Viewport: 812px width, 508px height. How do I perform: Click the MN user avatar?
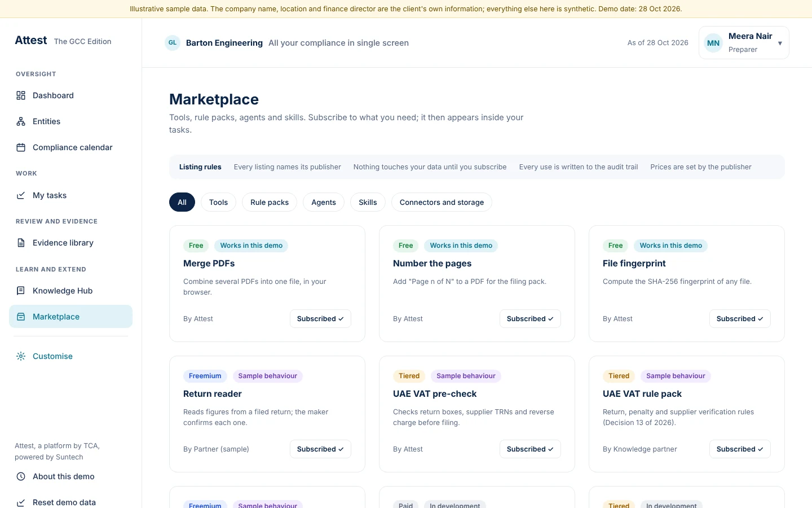click(x=713, y=43)
